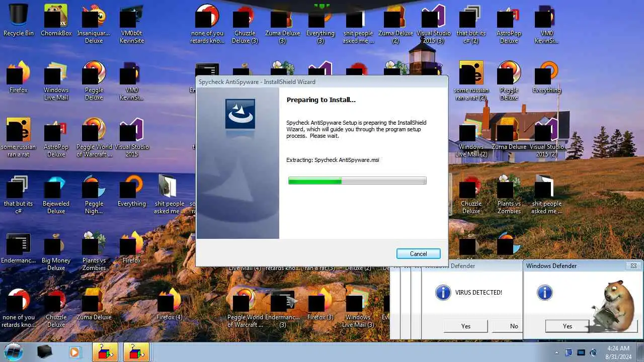Open Windows Media Player from the taskbar

pyautogui.click(x=74, y=352)
